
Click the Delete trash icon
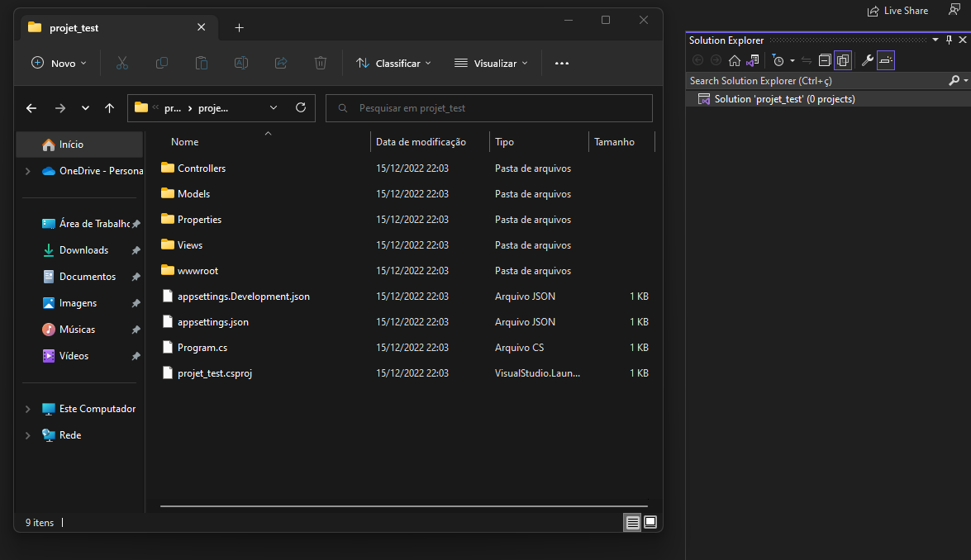tap(320, 63)
